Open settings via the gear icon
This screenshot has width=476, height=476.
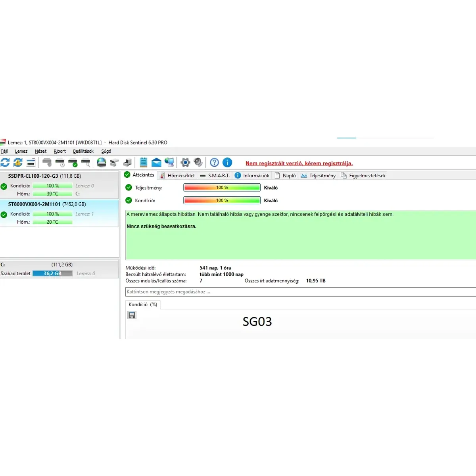185,162
